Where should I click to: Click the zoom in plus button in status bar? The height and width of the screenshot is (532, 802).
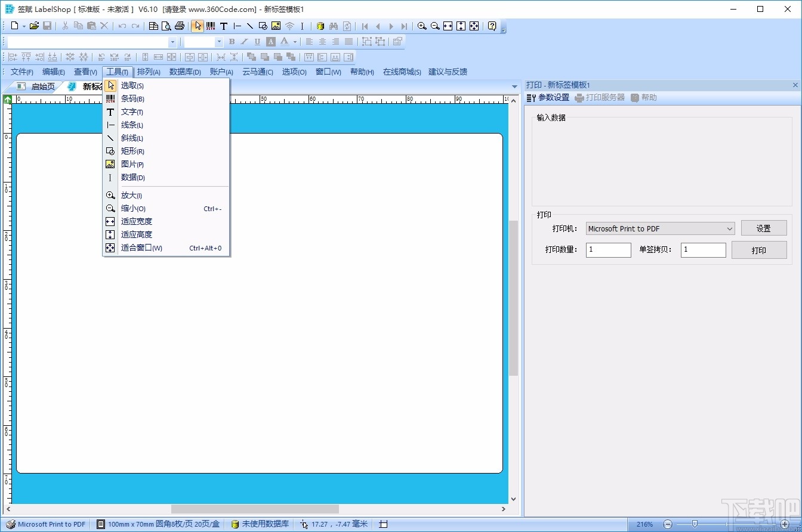[785, 524]
